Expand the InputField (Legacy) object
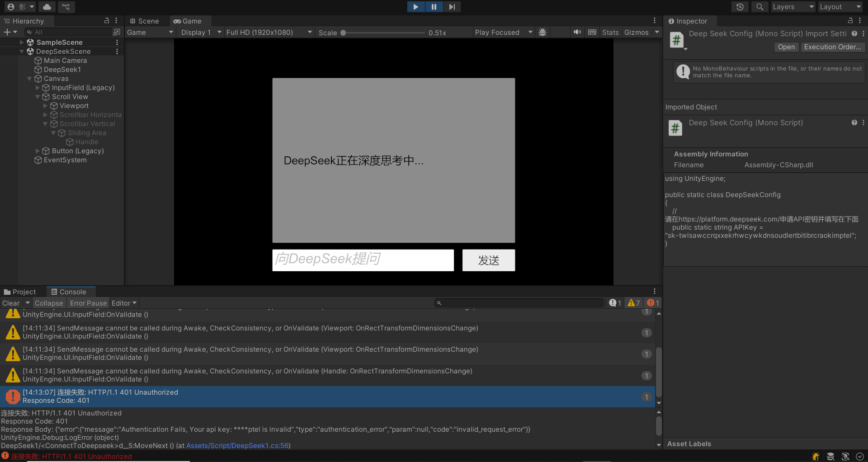This screenshot has width=868, height=462. pos(38,88)
